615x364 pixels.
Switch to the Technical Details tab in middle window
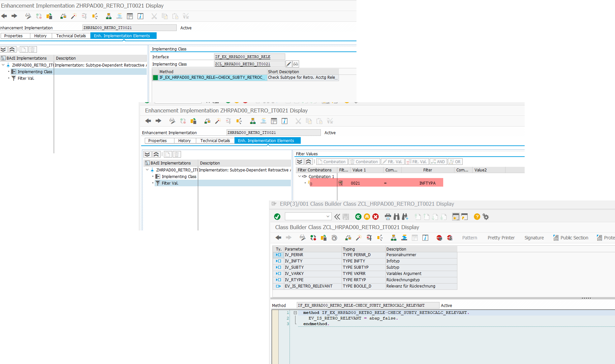click(215, 141)
